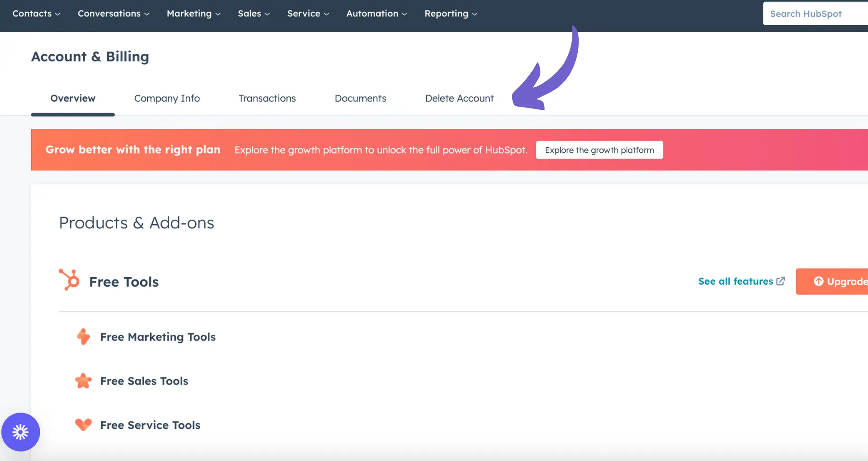868x461 pixels.
Task: Click the Account & Billing page title
Action: 90,56
